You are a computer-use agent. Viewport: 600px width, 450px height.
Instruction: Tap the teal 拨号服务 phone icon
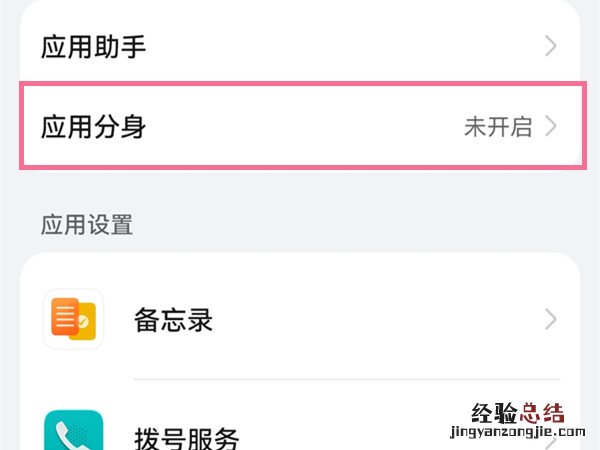74,432
